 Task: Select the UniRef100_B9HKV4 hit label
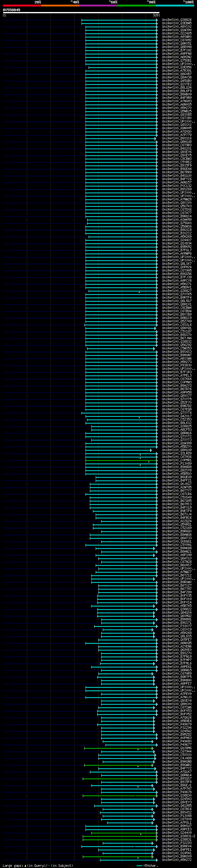(177, 846)
